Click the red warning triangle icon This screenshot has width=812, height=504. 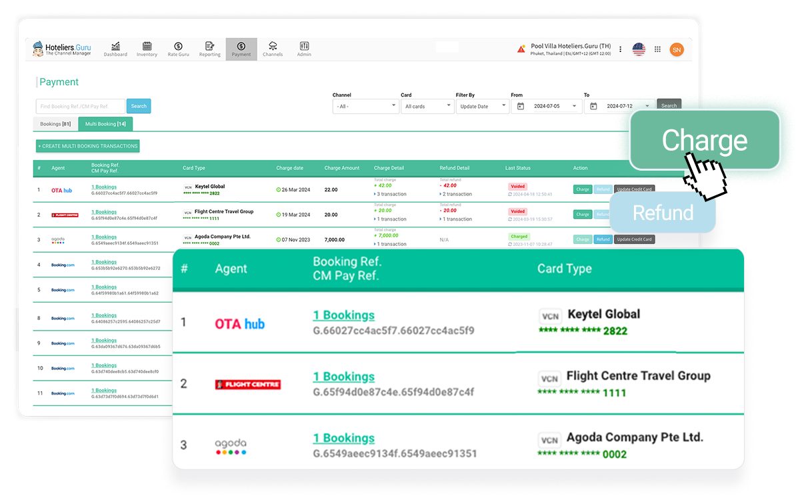click(x=521, y=49)
